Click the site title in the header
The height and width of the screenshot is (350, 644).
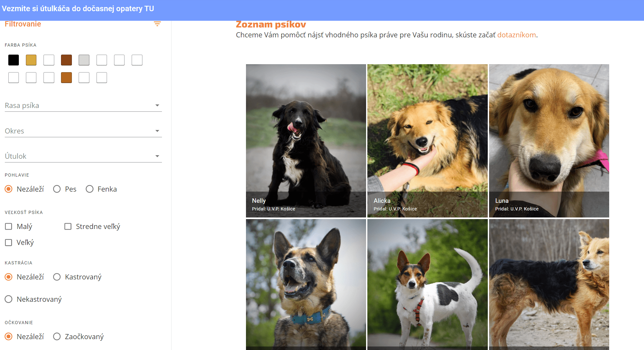[78, 9]
